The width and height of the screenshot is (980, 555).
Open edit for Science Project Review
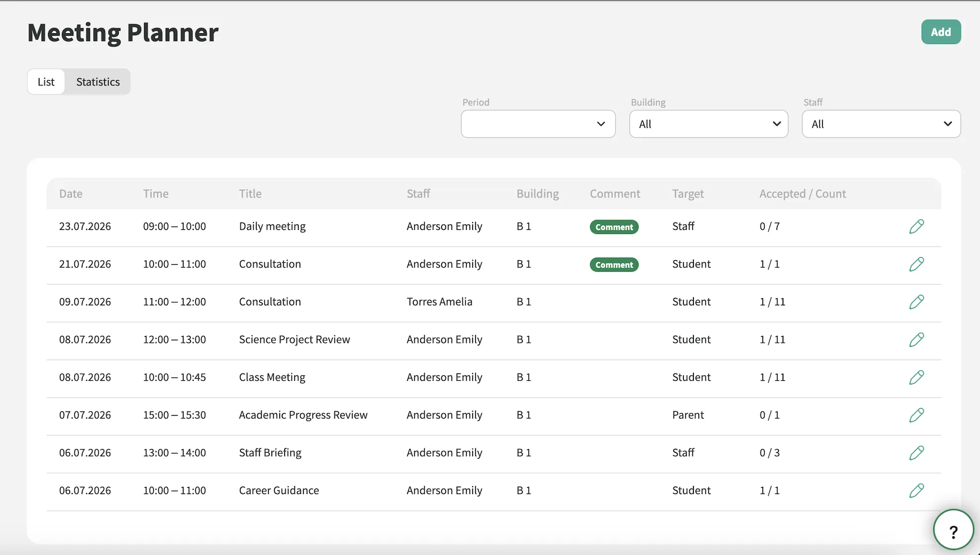tap(917, 340)
